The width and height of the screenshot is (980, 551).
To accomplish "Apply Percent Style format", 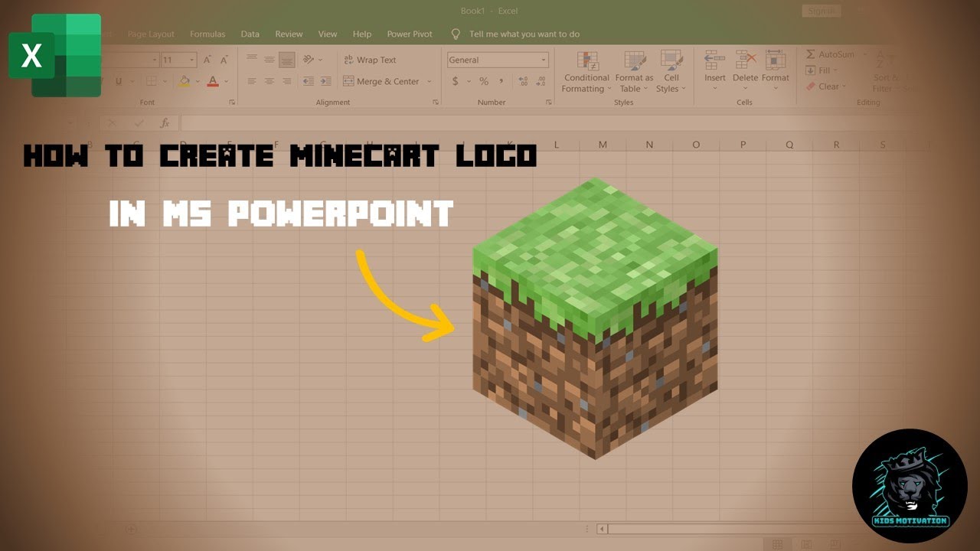I will tap(484, 81).
